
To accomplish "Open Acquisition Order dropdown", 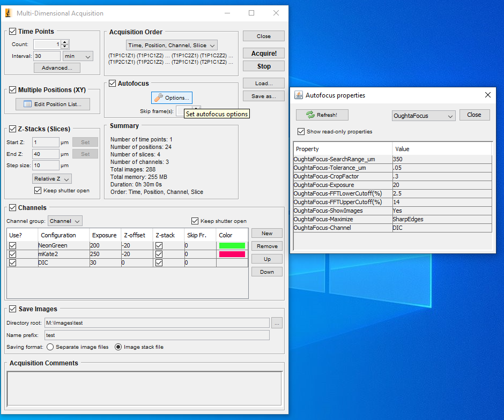I will pyautogui.click(x=172, y=46).
